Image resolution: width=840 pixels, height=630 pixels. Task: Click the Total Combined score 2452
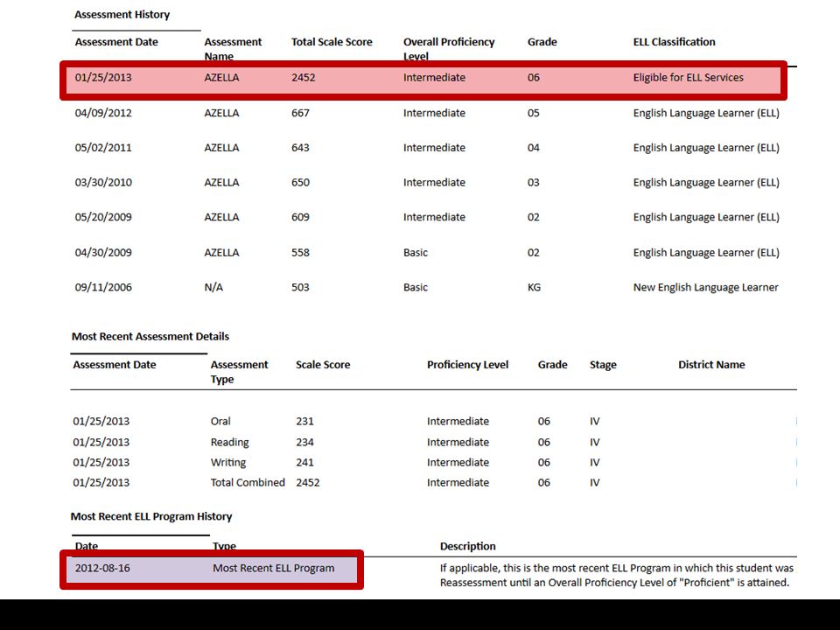click(307, 483)
